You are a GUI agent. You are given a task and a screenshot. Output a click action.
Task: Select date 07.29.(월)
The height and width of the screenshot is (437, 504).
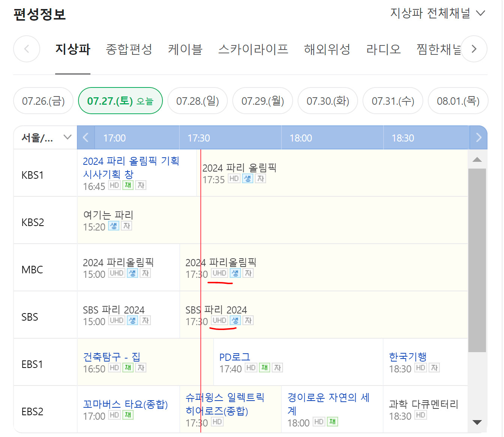(x=263, y=101)
